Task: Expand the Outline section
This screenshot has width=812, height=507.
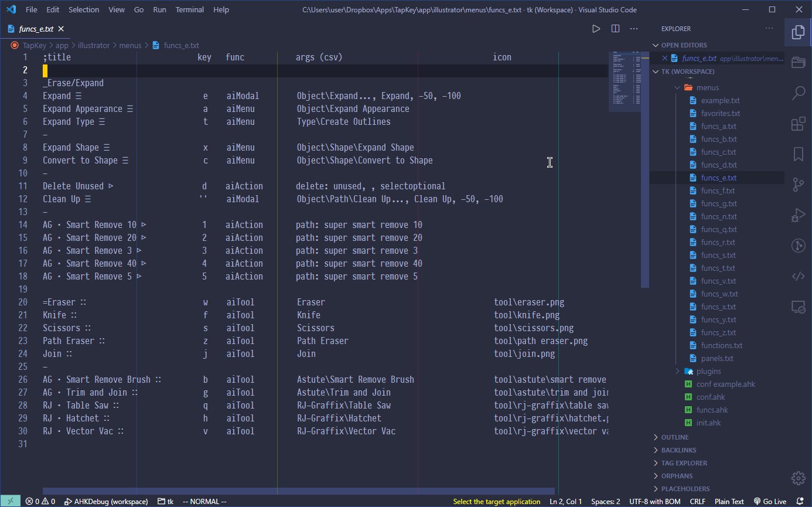Action: pos(717,437)
